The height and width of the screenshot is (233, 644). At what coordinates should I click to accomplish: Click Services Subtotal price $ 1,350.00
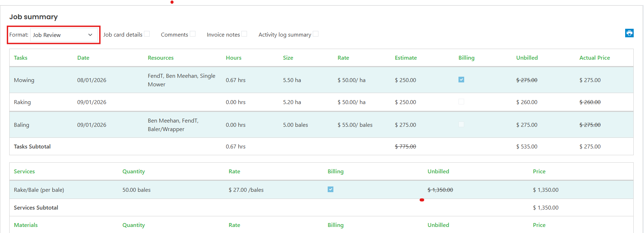tap(546, 207)
